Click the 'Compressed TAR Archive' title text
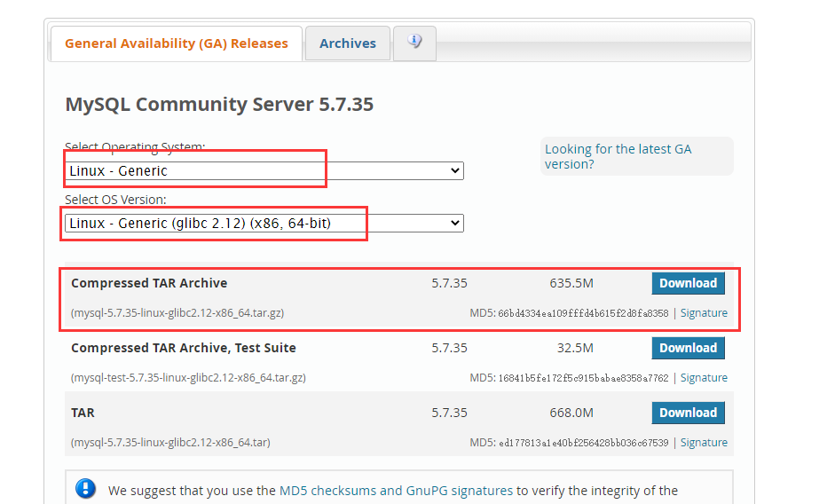This screenshot has width=835, height=504. 149,283
